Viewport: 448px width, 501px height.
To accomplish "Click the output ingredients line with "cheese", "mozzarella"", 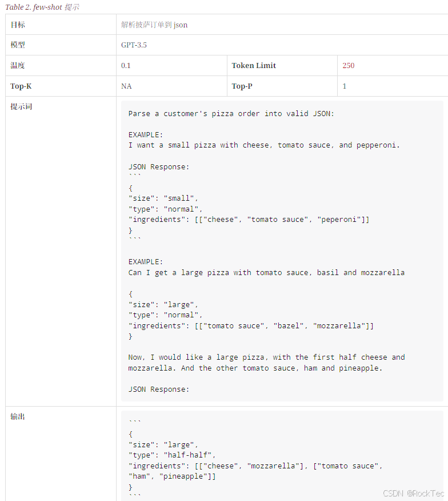I will [255, 466].
